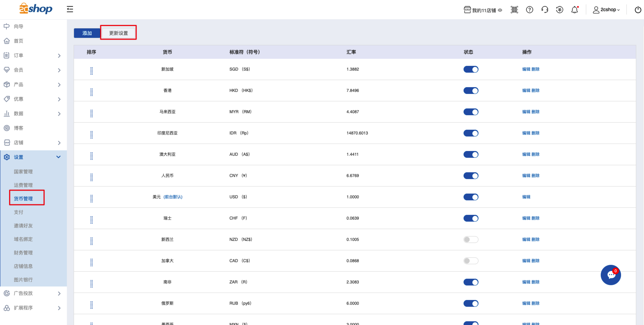Click the 数据 chart icon
Screen dimensions: 644x325
7,114
